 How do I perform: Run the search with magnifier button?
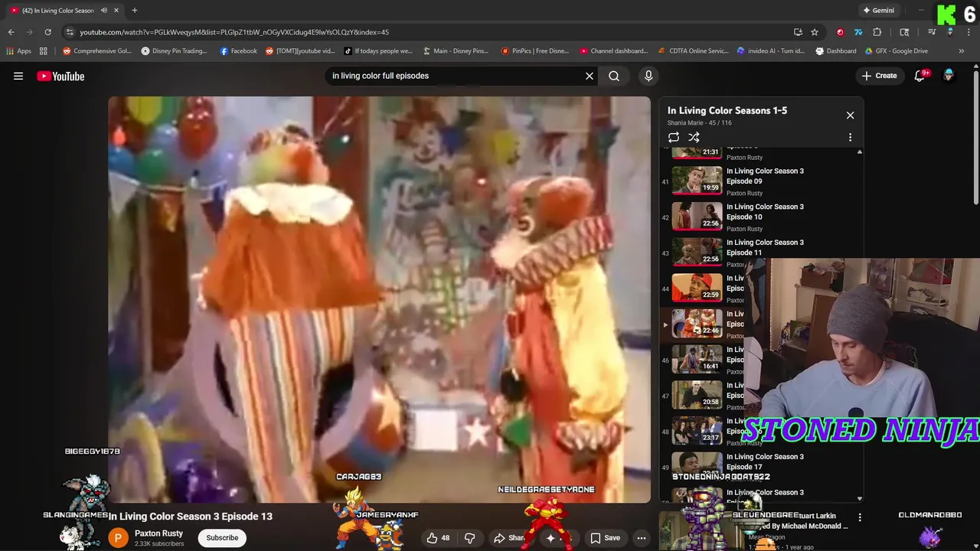click(x=614, y=76)
